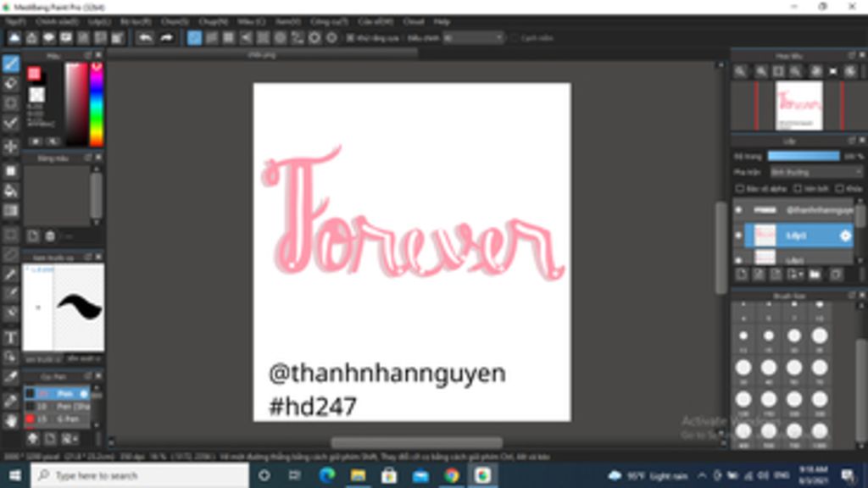Open the Tập(F) file menu
The height and width of the screenshot is (488, 868).
tap(15, 21)
